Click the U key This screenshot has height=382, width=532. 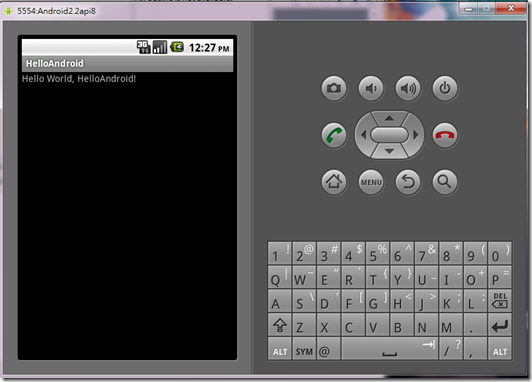(x=426, y=277)
